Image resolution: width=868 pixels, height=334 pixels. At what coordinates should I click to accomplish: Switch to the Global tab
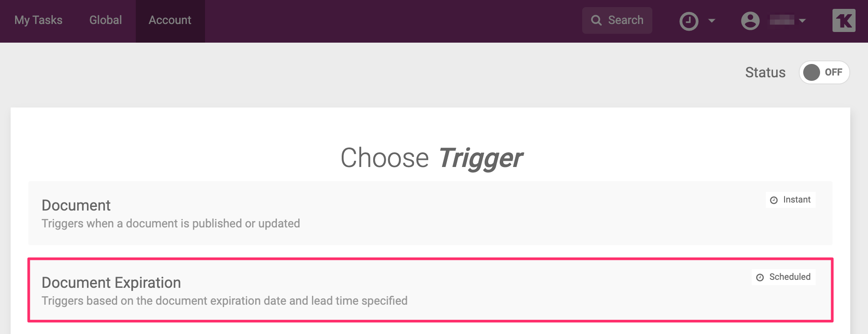coord(106,20)
